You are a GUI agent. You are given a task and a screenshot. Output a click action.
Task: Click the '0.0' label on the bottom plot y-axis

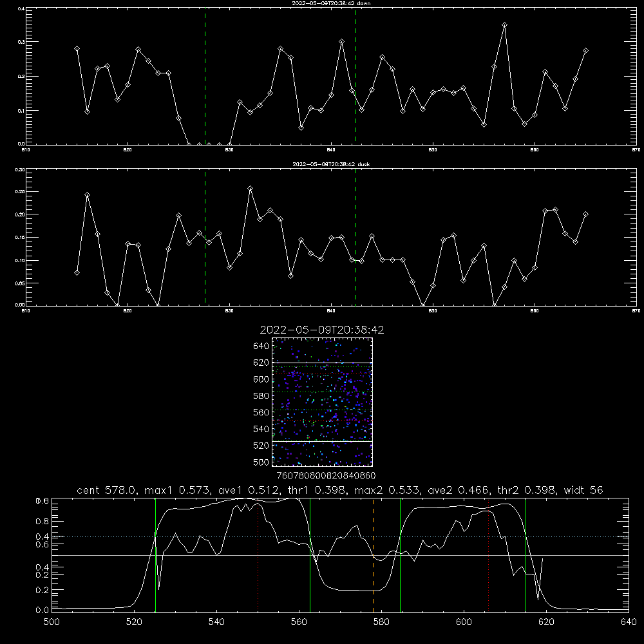(43, 610)
